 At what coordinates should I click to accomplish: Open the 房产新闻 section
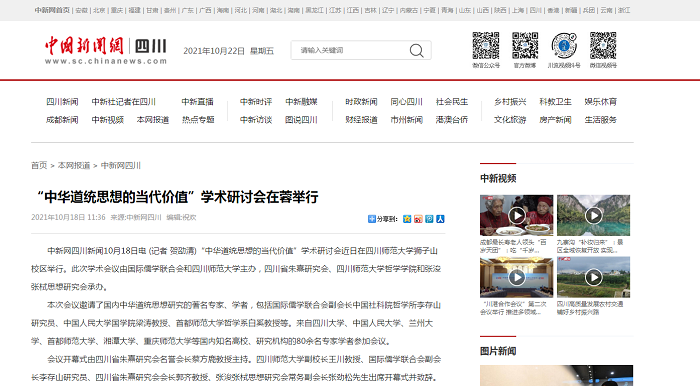click(555, 120)
